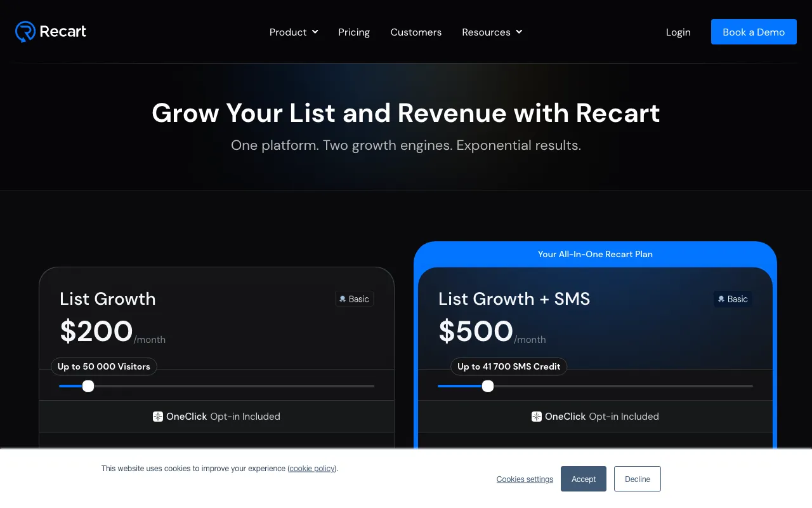The width and height of the screenshot is (812, 508).
Task: Click the "Your All-In-One Recart Plan" banner
Action: click(x=595, y=254)
